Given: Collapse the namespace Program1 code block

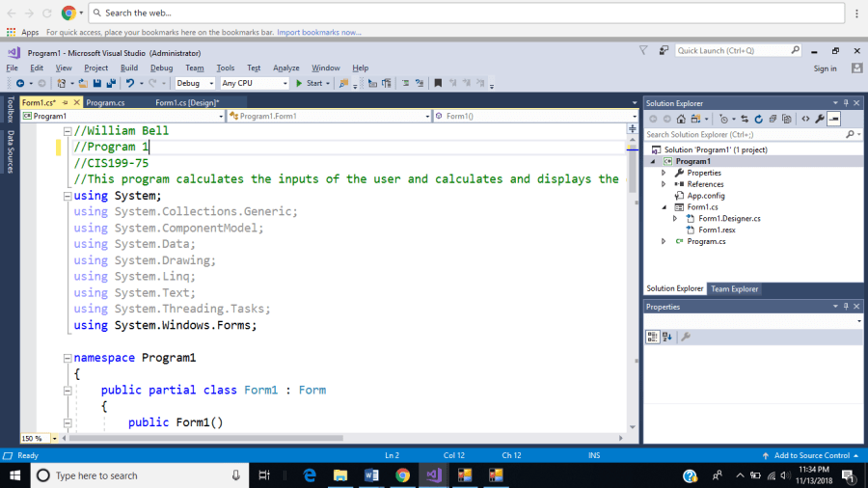Looking at the screenshot, I should point(67,358).
